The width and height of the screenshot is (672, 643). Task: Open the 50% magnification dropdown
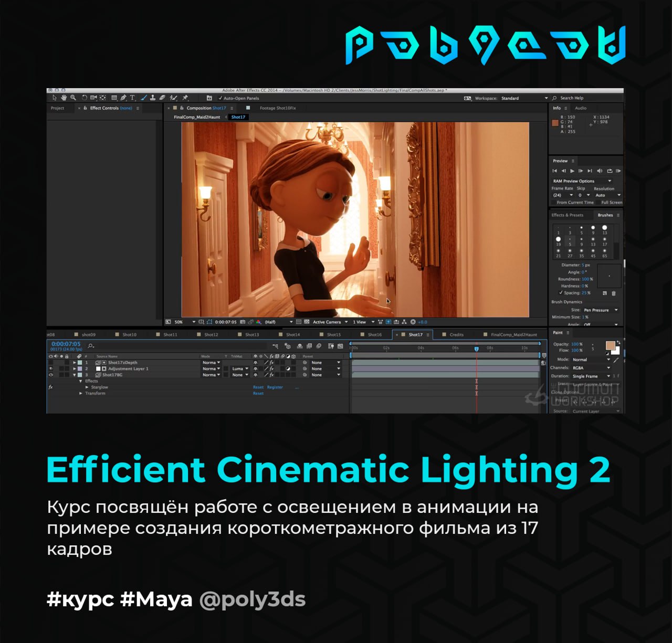185,322
